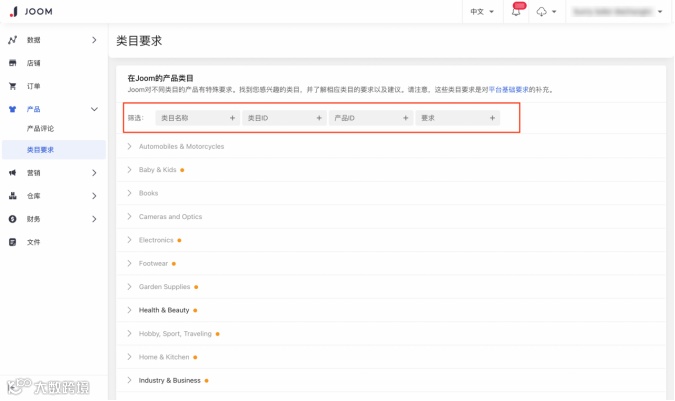Click the 订单 cart icon
The image size is (675, 401).
click(x=12, y=86)
